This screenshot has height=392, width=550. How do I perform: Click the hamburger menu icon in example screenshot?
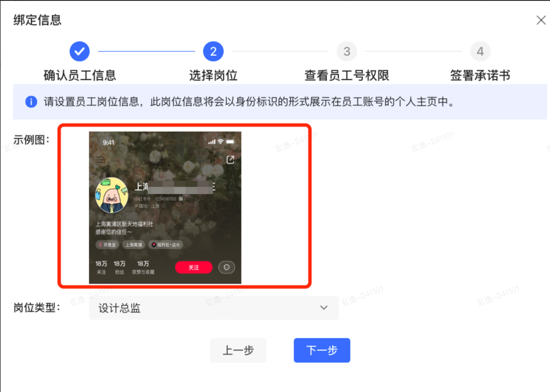(100, 160)
